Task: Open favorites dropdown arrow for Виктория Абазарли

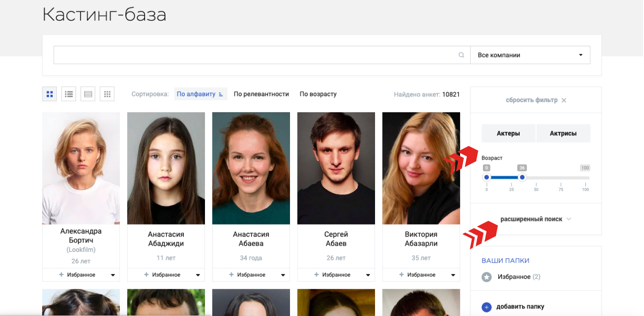Action: 453,275
